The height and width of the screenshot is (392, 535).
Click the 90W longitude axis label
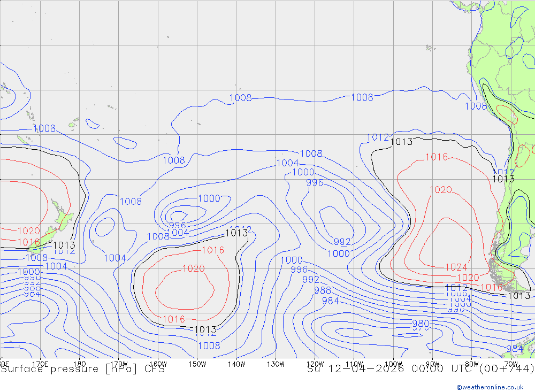pos(432,364)
